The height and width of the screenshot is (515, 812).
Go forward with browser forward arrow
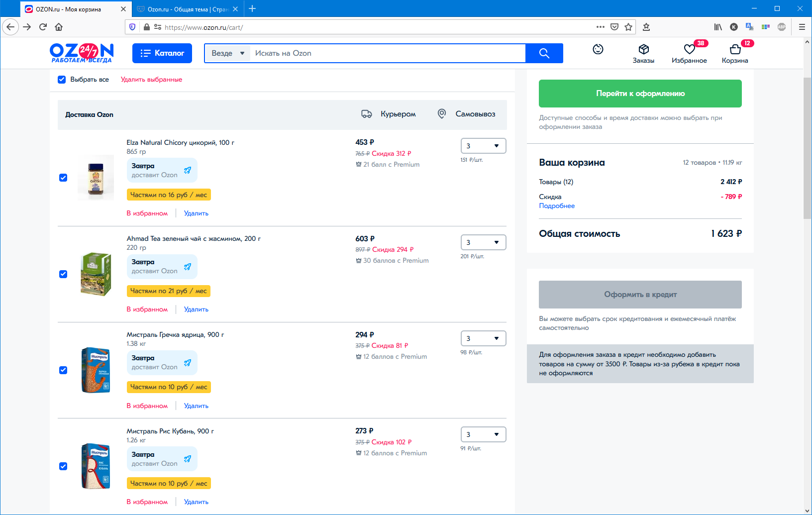[27, 27]
